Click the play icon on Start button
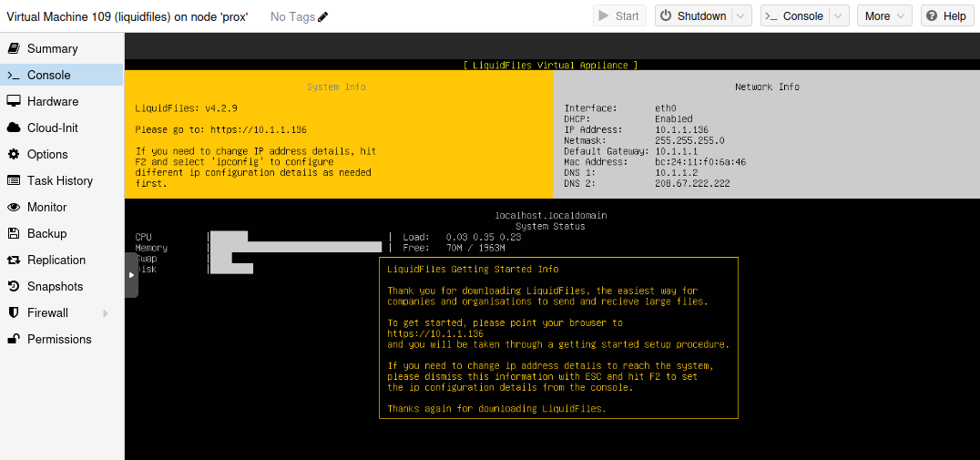The width and height of the screenshot is (980, 460). click(604, 15)
